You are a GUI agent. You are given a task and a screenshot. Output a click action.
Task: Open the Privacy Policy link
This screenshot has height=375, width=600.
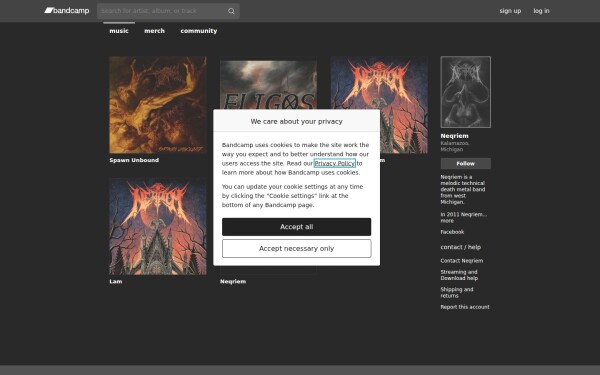tap(334, 163)
